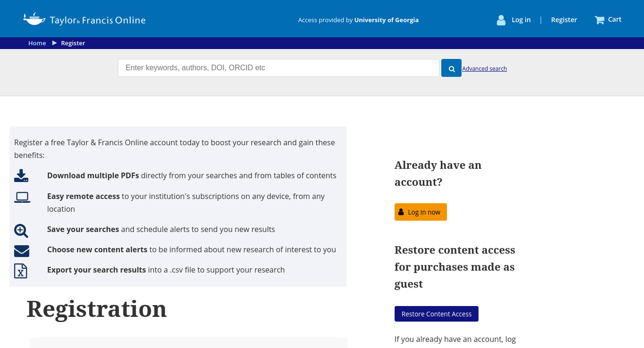Image resolution: width=644 pixels, height=348 pixels.
Task: Click the Cart text label
Action: tap(615, 19)
